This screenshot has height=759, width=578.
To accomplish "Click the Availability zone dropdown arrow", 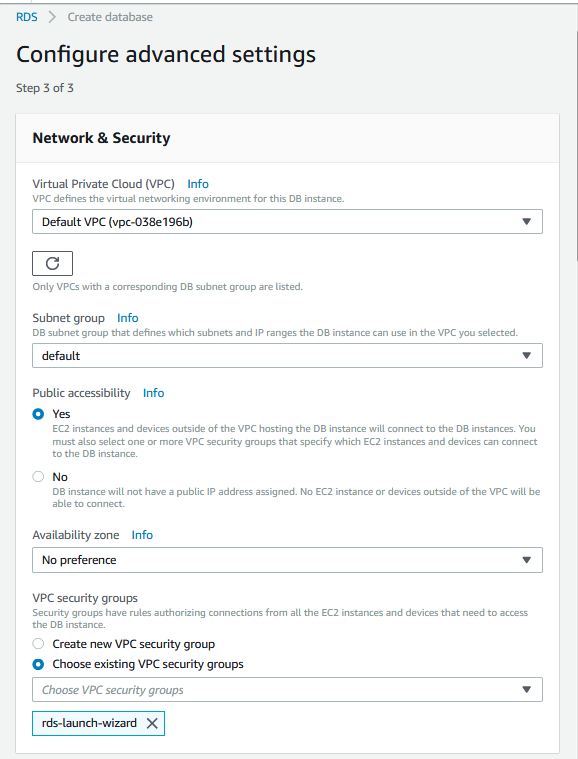I will 527,560.
